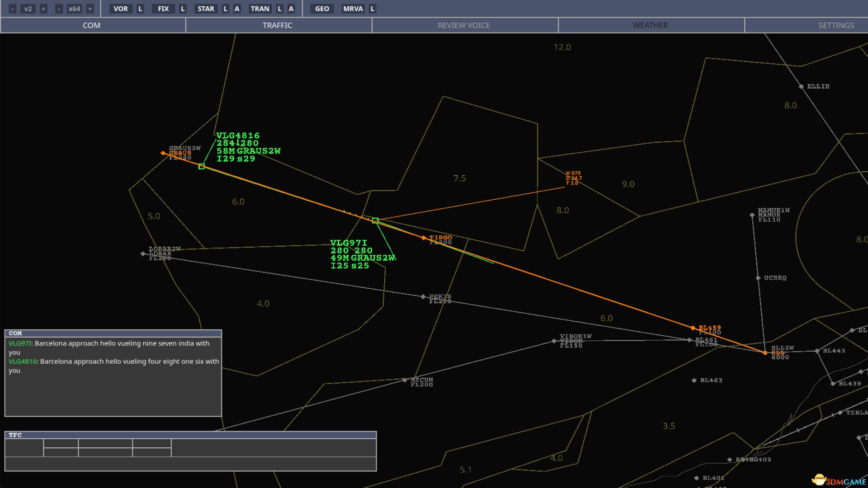Viewport: 868px width, 488px height.
Task: Toggle the STAR display button
Action: click(207, 8)
